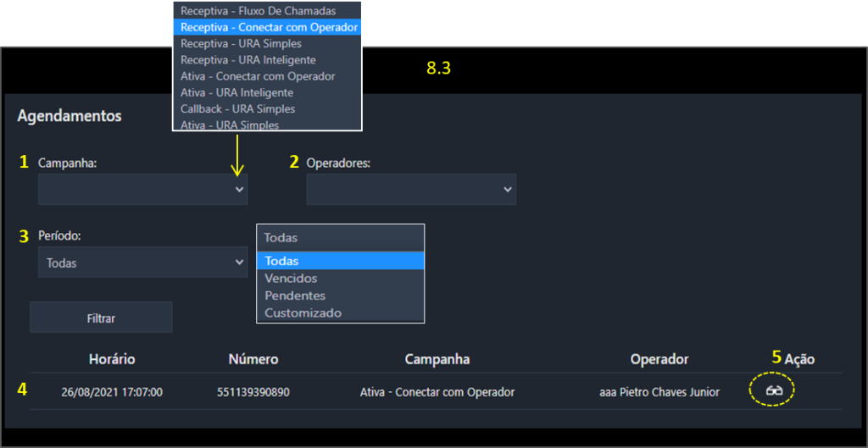The height and width of the screenshot is (448, 868).
Task: Open the Período dropdown showing Todas
Action: 142,263
